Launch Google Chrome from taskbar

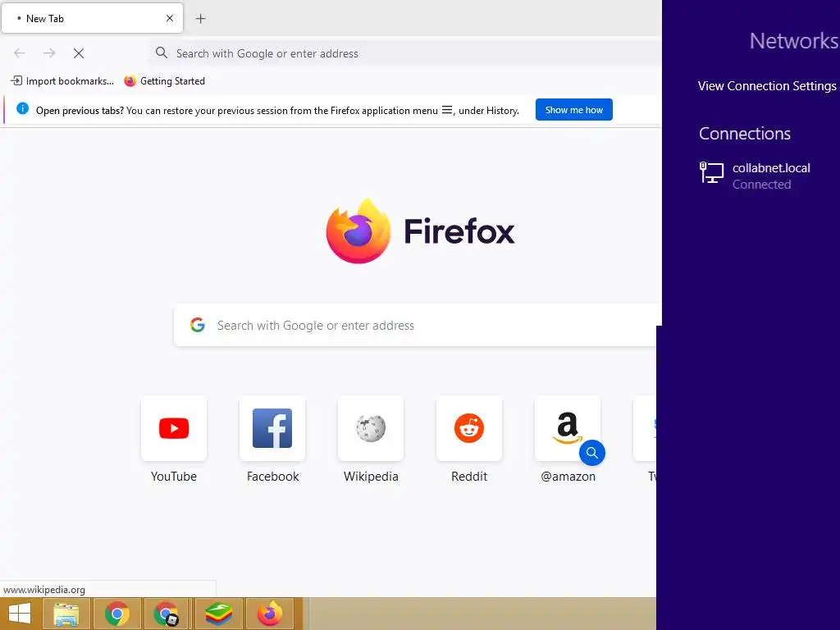[x=116, y=614]
